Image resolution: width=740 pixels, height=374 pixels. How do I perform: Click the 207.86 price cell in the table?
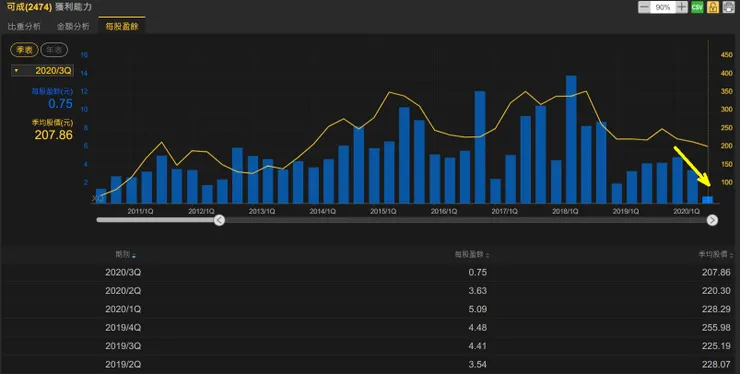[716, 272]
